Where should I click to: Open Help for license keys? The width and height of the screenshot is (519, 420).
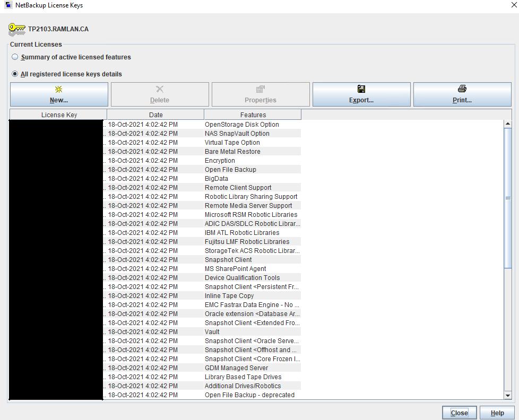pos(497,413)
